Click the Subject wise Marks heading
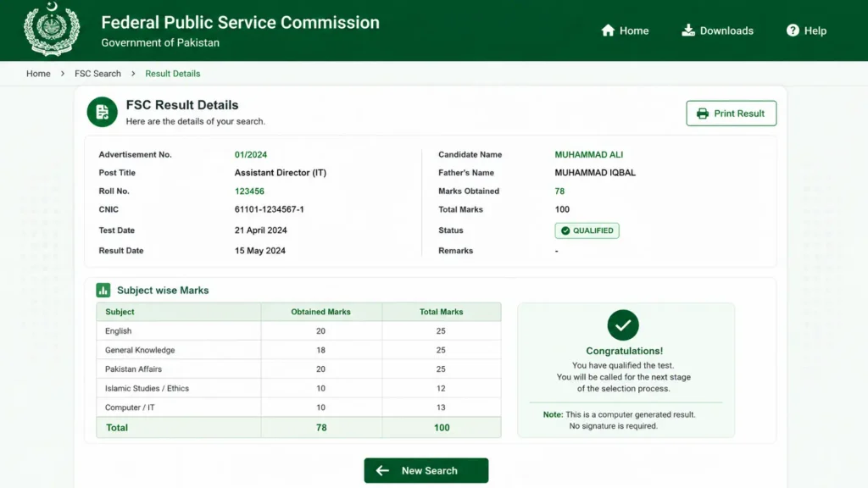Viewport: 868px width, 488px height. pos(163,291)
